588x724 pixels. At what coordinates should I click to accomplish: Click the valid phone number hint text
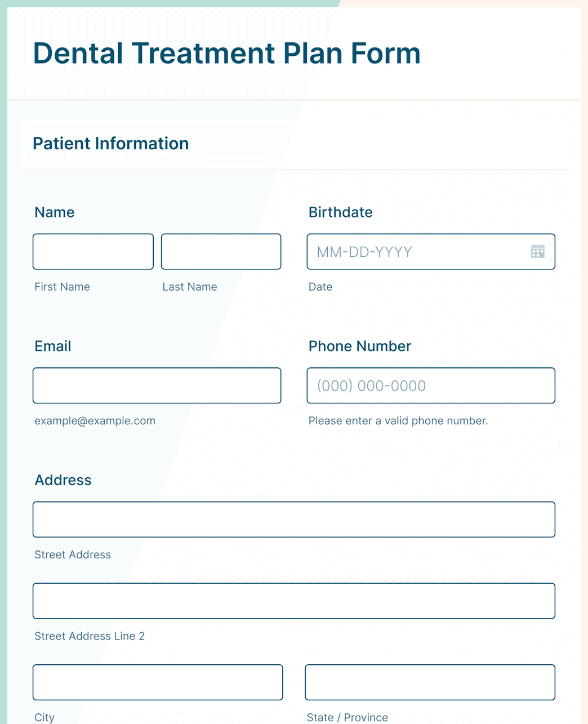pyautogui.click(x=398, y=421)
